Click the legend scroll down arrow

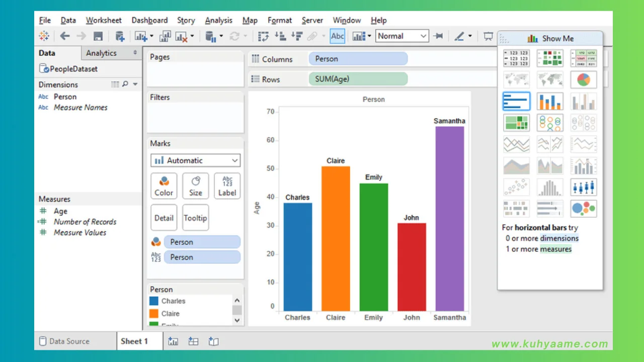(x=237, y=320)
